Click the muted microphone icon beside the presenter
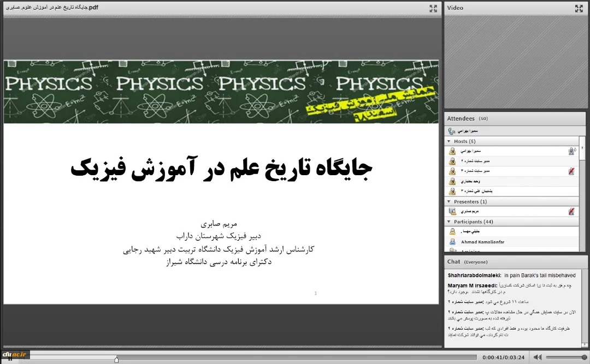 571,211
